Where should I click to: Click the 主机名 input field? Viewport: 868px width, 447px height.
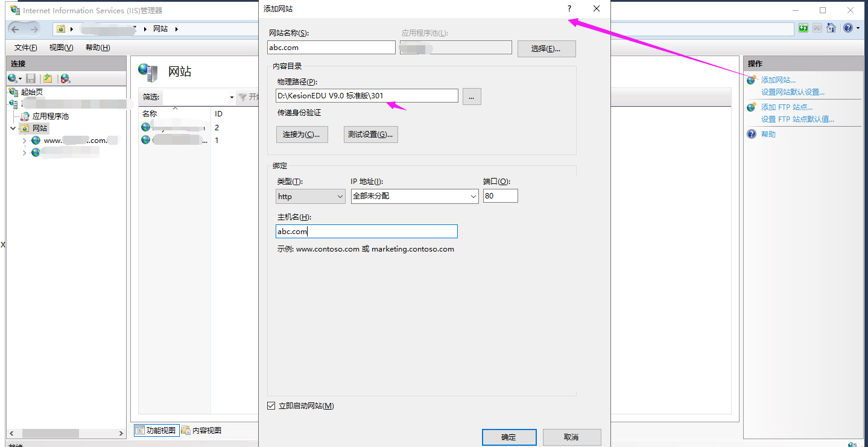[x=367, y=232]
